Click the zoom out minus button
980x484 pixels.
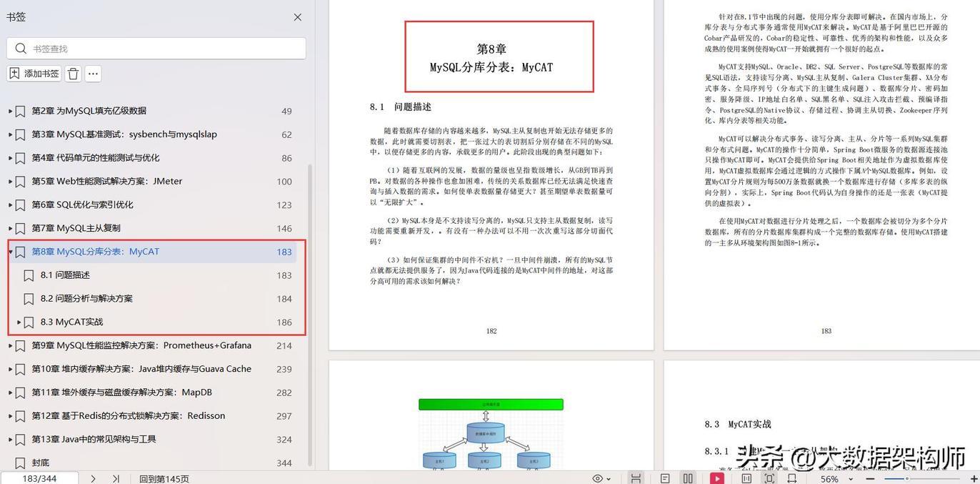point(871,478)
